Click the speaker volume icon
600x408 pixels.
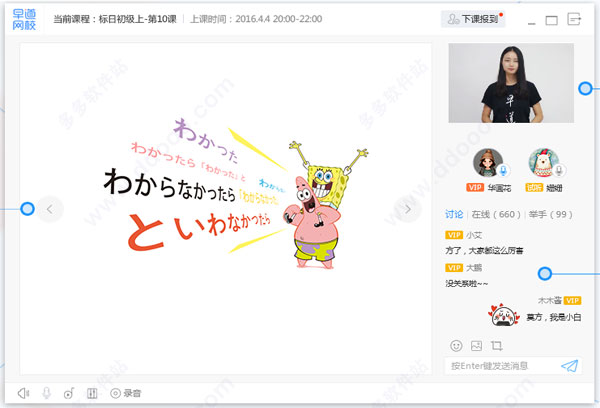coord(23,393)
